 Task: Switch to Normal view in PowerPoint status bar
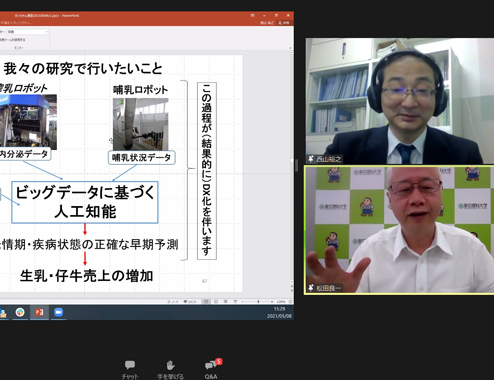(206, 301)
